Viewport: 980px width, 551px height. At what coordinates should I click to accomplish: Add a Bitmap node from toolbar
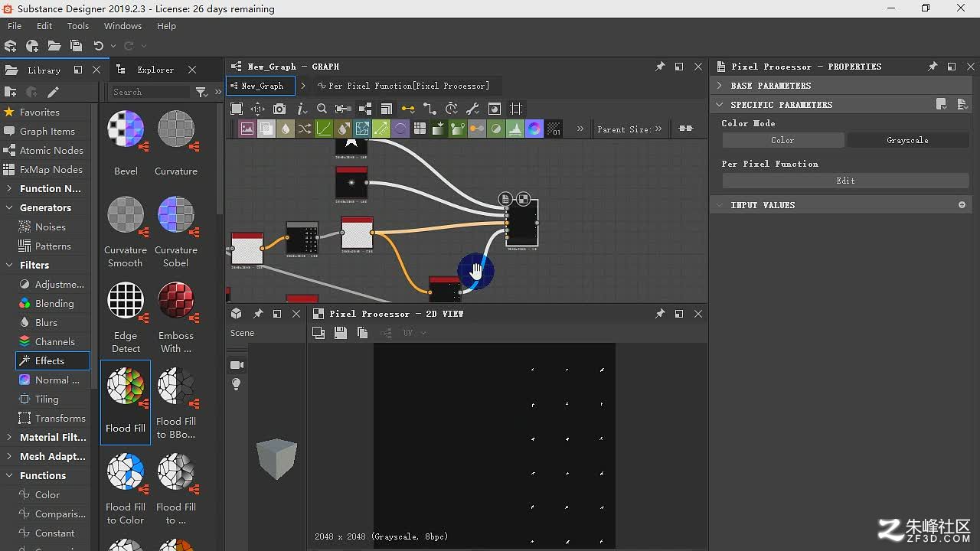coord(247,129)
